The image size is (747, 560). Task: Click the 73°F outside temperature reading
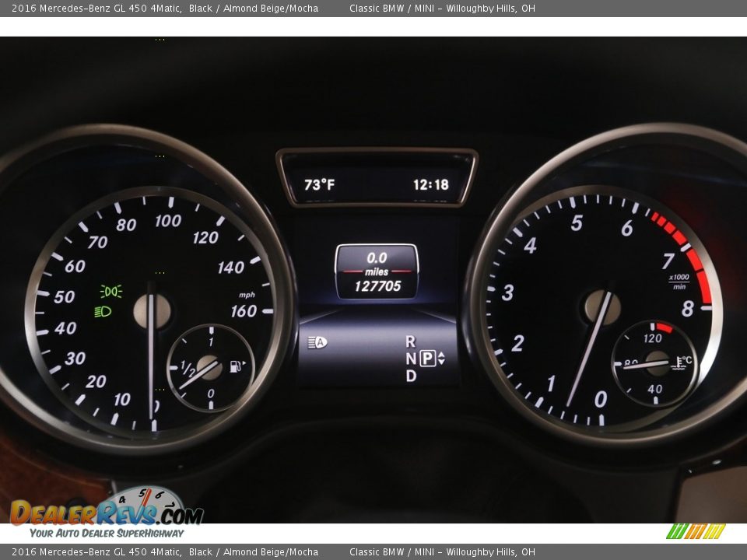(319, 185)
